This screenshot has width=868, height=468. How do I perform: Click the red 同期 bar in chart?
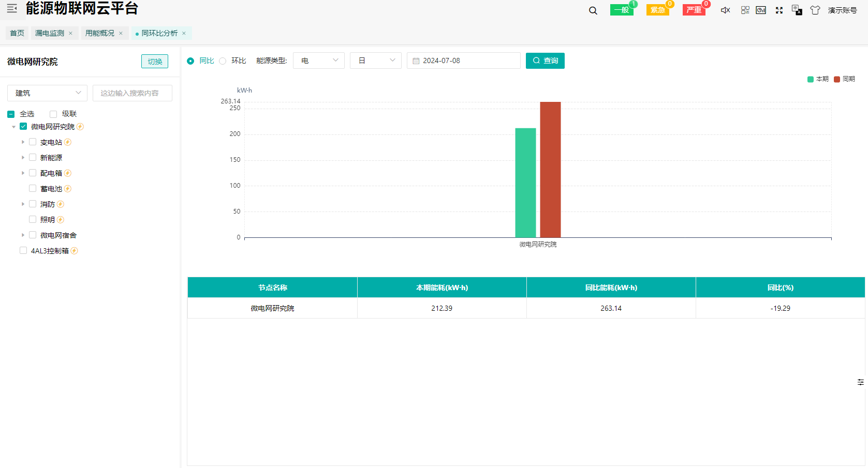(x=550, y=170)
